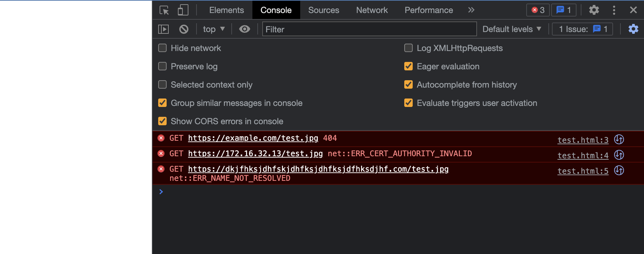
Task: Open the three-dot customize DevTools menu
Action: 614,10
